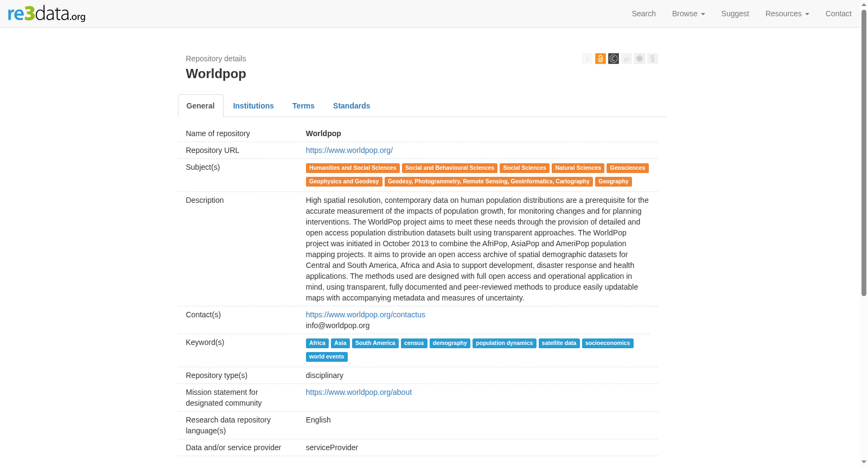Click the grey information 'i' badge icon
This screenshot has width=868, height=467.
point(588,59)
